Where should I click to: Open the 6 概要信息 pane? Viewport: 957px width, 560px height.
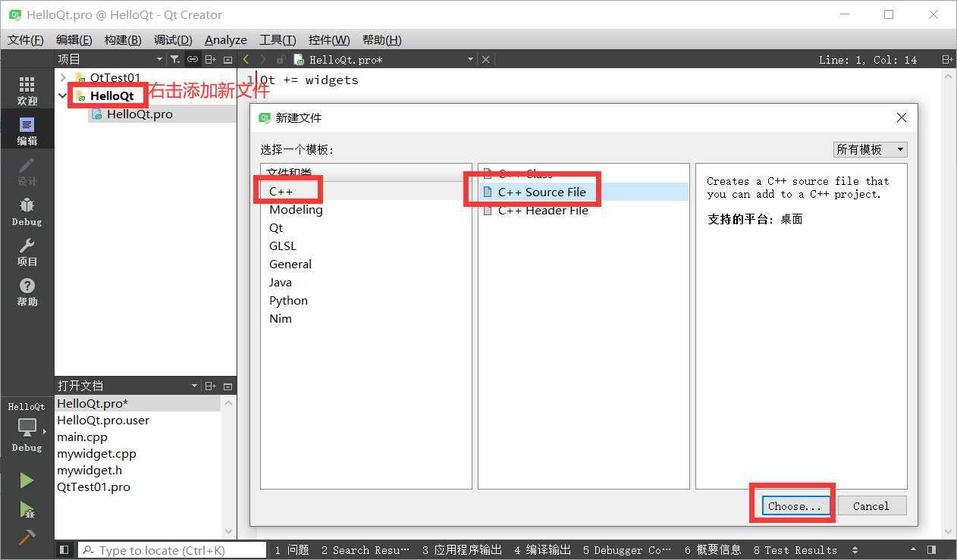pos(713,550)
